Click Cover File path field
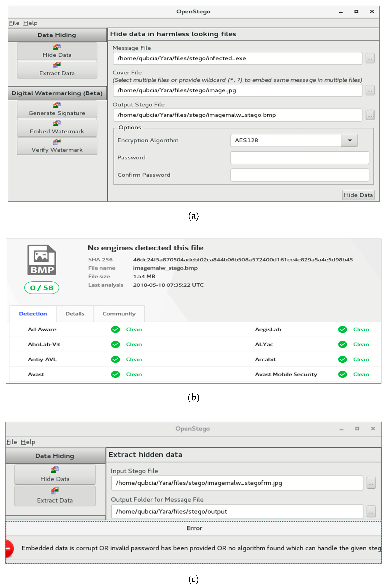Viewport: 386px width, 588px height. [x=237, y=90]
